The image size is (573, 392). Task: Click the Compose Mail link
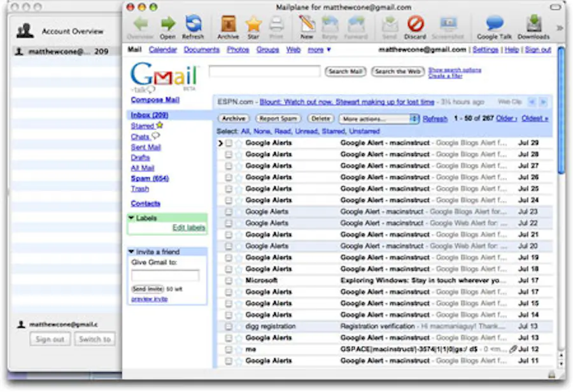click(155, 100)
